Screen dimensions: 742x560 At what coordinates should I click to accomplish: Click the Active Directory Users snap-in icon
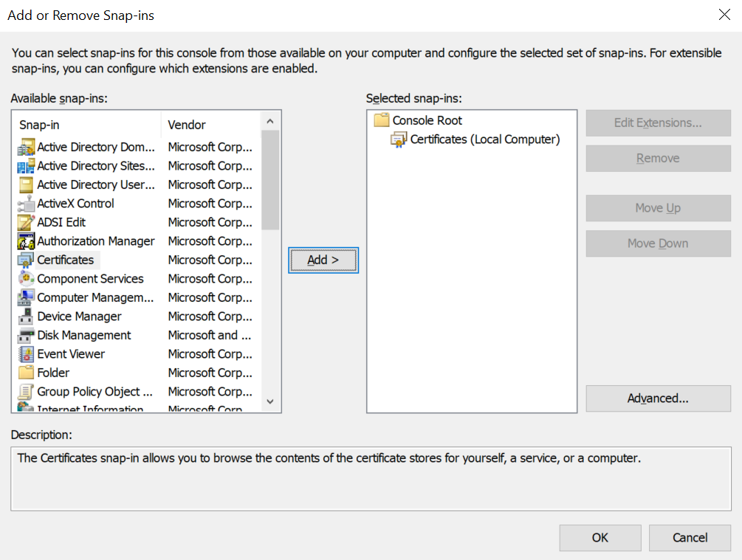pyautogui.click(x=26, y=184)
